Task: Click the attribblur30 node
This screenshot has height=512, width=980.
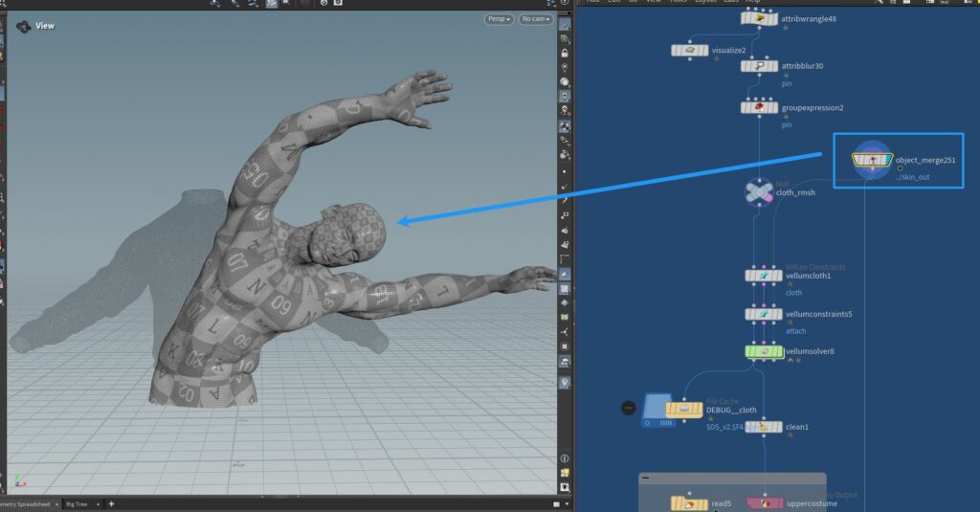Action: click(x=759, y=66)
